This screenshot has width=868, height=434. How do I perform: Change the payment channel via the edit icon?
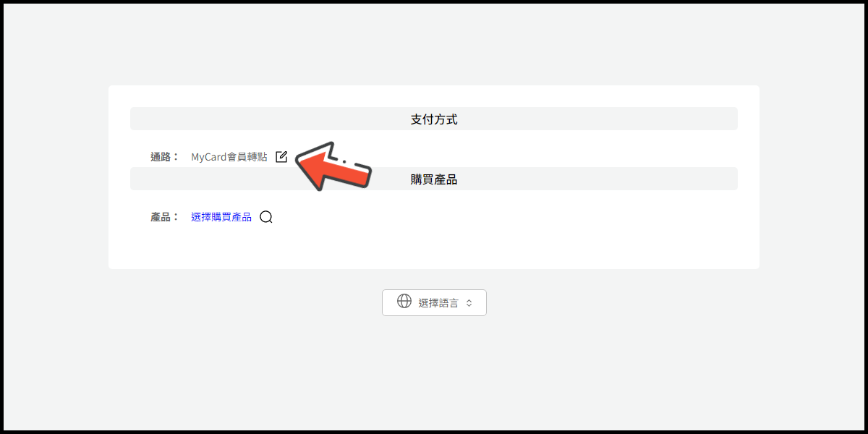(281, 156)
